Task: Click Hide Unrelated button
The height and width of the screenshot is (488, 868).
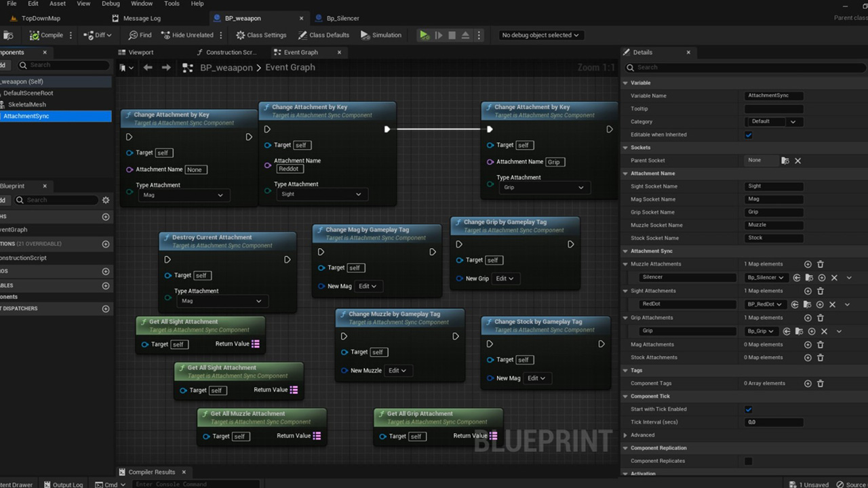Action: (x=187, y=35)
